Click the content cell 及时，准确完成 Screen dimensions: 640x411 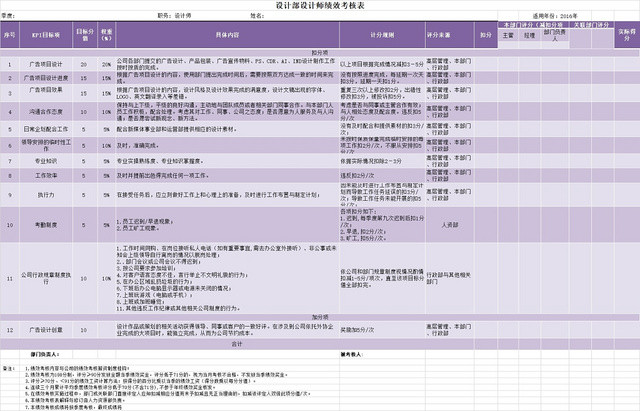tap(227, 145)
